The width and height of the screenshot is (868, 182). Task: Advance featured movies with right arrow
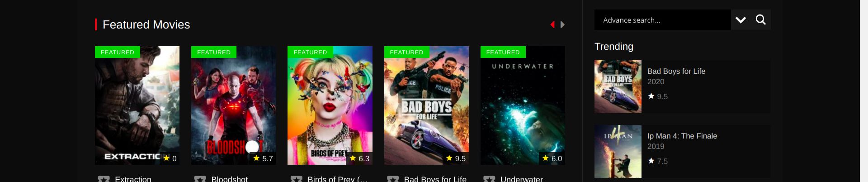tap(562, 24)
